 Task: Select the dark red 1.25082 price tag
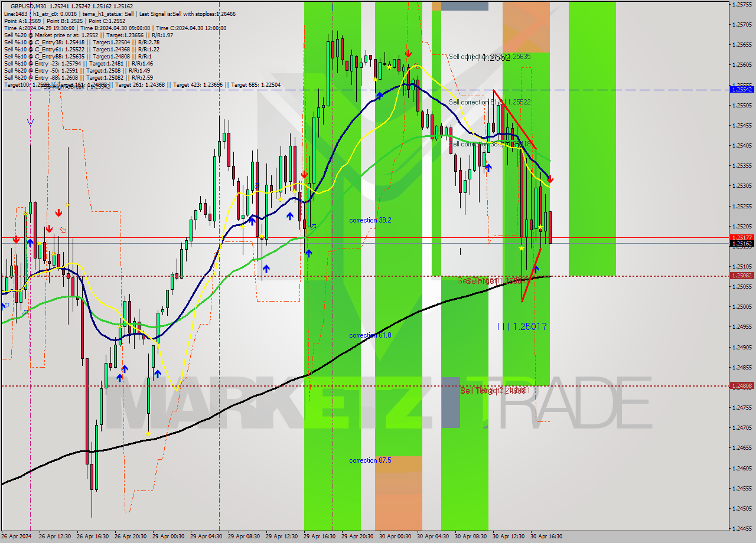742,276
